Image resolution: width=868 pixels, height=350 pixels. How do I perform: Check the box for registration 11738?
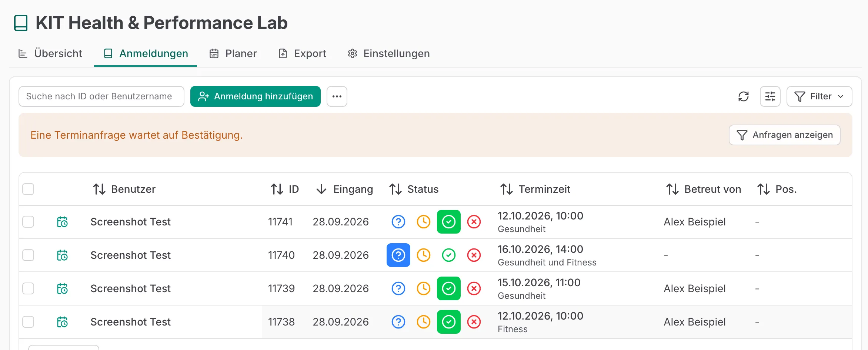(x=28, y=322)
